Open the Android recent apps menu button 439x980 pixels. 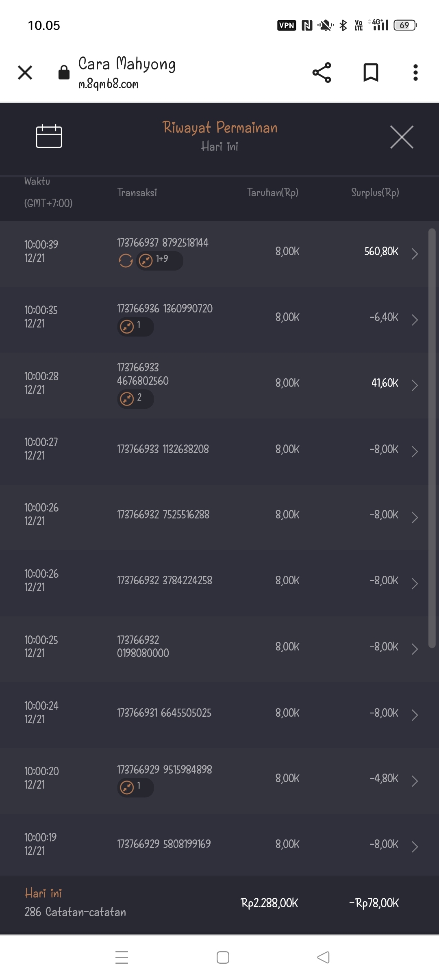[122, 957]
